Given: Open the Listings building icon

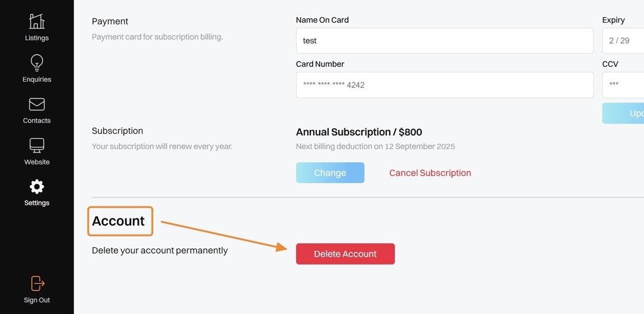Looking at the screenshot, I should pyautogui.click(x=37, y=22).
